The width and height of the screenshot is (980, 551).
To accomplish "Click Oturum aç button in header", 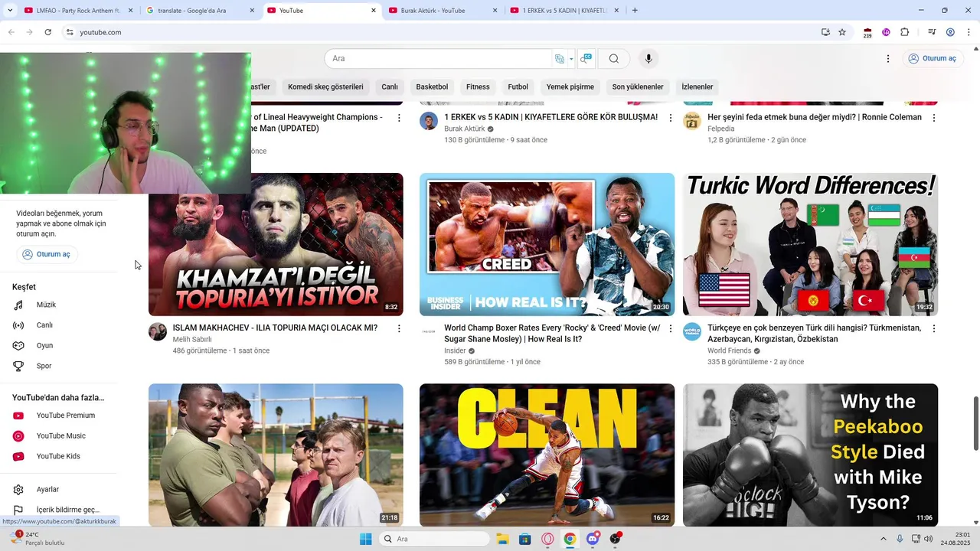I will point(933,59).
